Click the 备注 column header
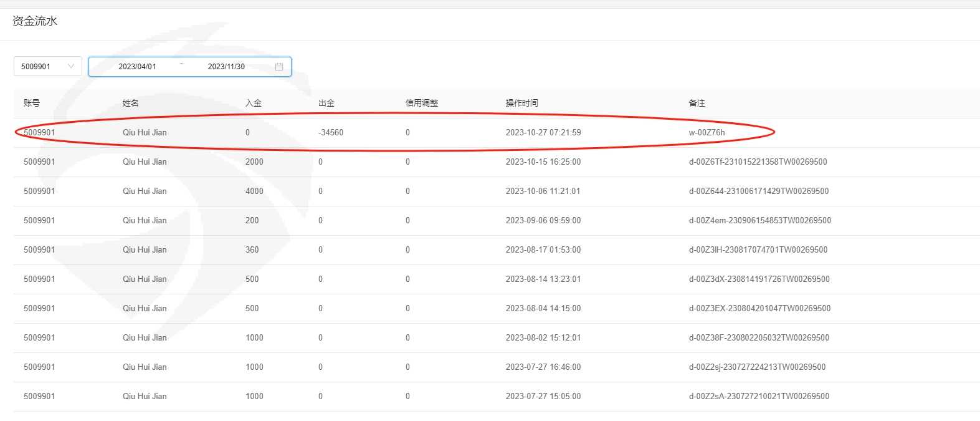The height and width of the screenshot is (421, 980). pyautogui.click(x=697, y=103)
